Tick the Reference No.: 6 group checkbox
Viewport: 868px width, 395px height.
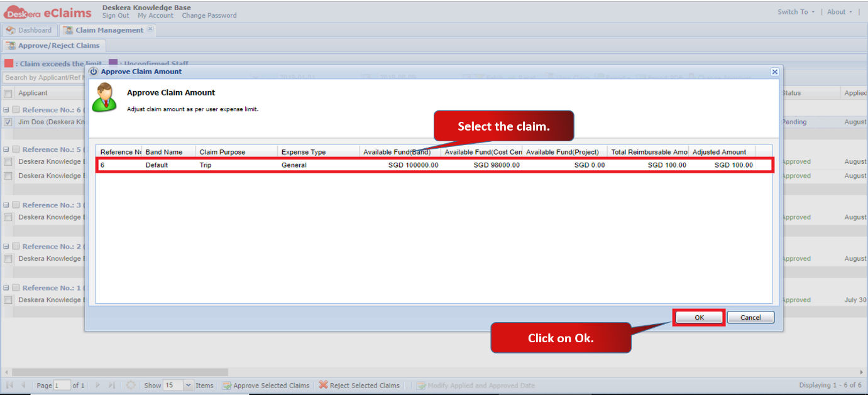(x=16, y=110)
